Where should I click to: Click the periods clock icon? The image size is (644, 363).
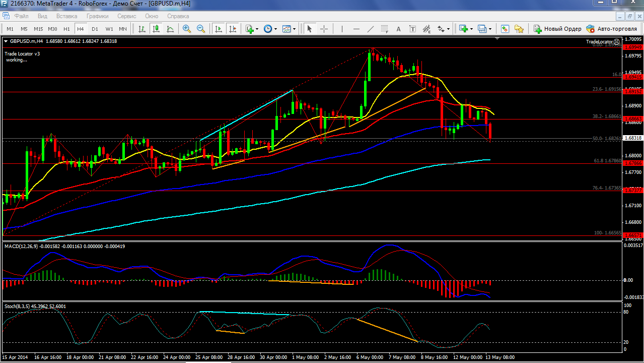[x=268, y=29]
